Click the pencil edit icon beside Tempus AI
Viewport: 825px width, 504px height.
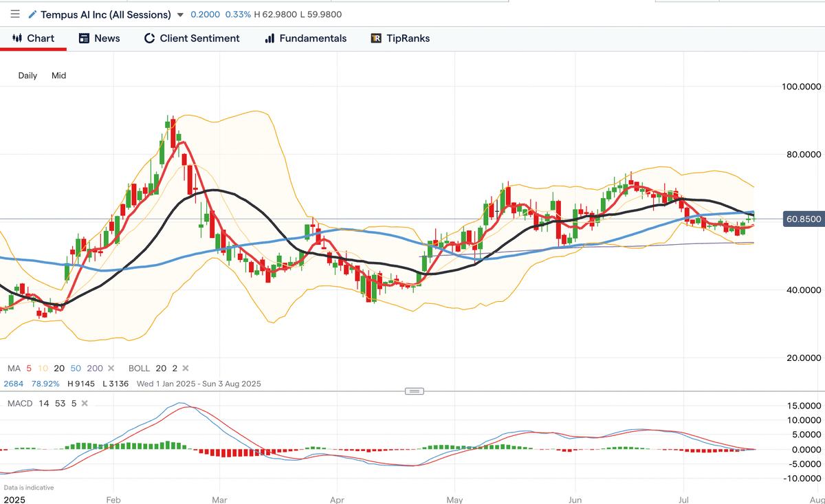[x=32, y=14]
